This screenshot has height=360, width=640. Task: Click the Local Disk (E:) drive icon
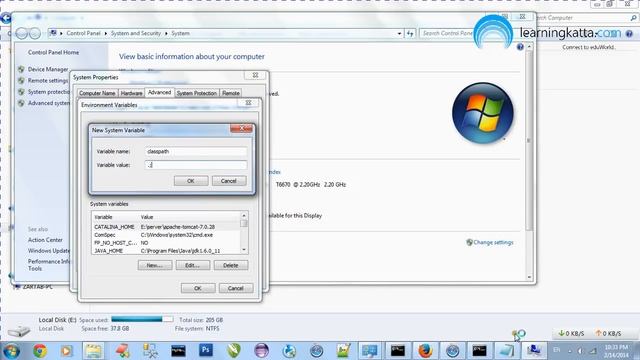(18, 330)
